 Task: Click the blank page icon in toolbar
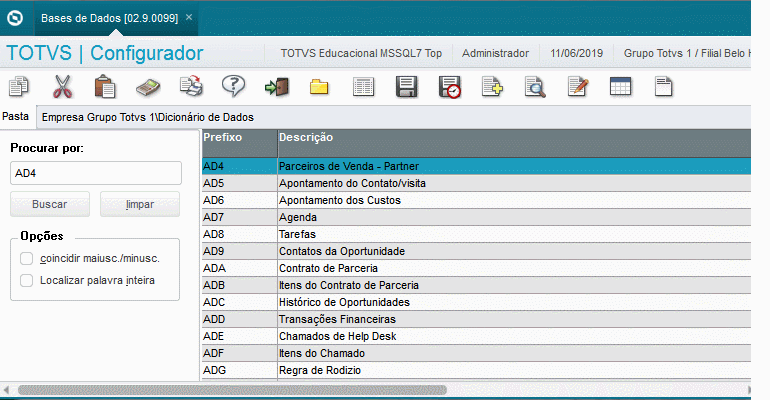pyautogui.click(x=663, y=87)
